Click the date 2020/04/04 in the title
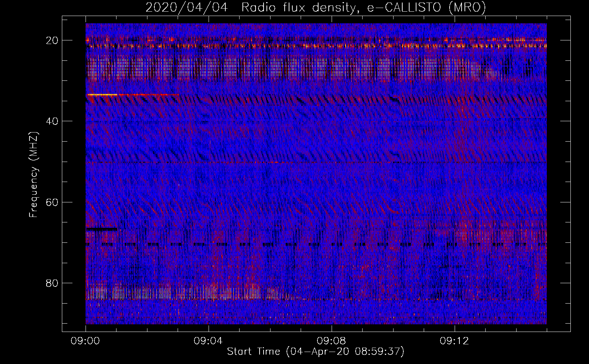Image resolution: width=589 pixels, height=364 pixels. click(x=186, y=7)
